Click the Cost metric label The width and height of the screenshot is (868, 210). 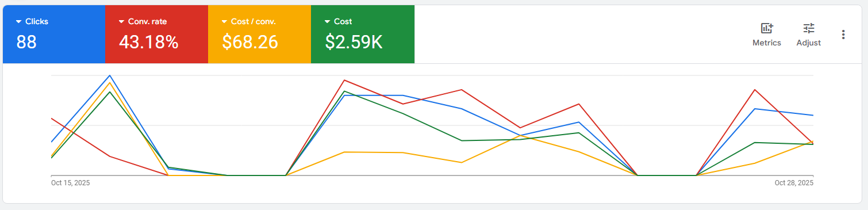pyautogui.click(x=343, y=22)
